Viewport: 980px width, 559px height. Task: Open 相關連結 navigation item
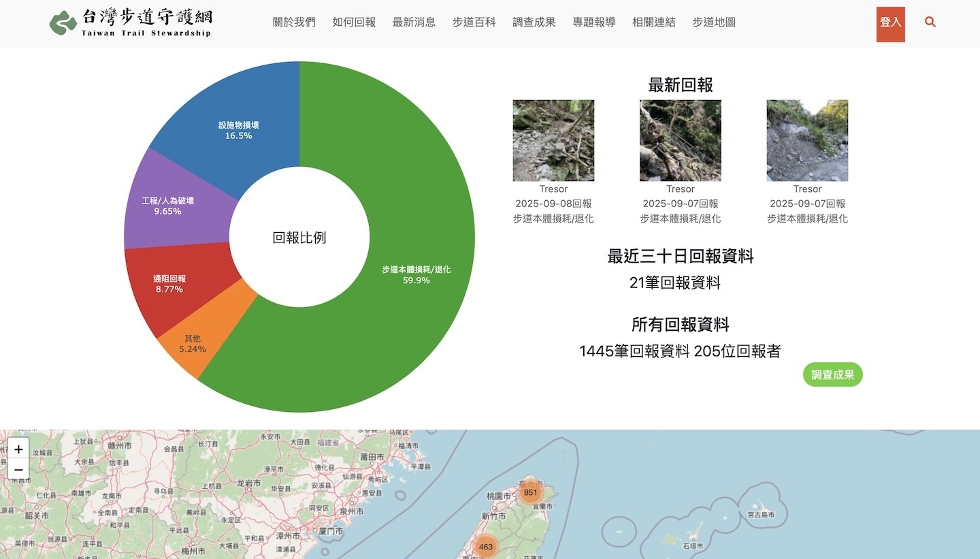pos(653,22)
